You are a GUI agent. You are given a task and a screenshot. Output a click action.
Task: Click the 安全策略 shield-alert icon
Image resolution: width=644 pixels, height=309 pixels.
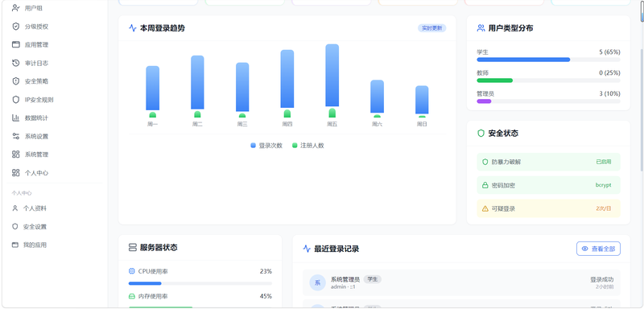15,80
